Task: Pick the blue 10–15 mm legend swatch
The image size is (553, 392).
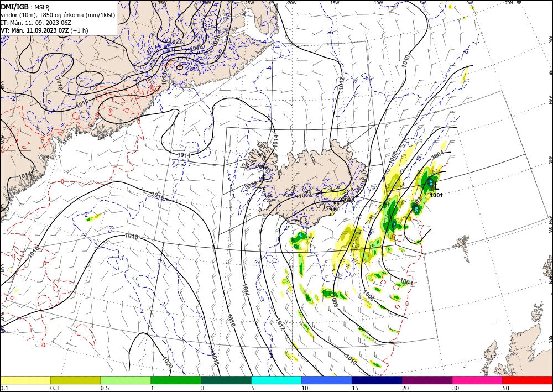Action: point(327,380)
